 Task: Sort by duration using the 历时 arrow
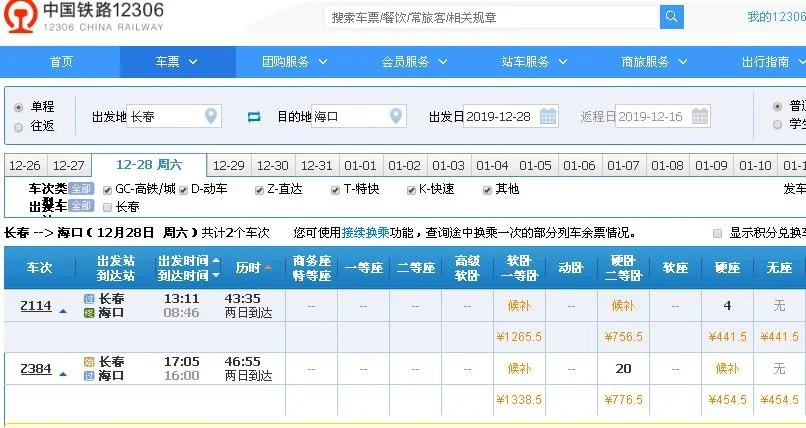point(267,268)
